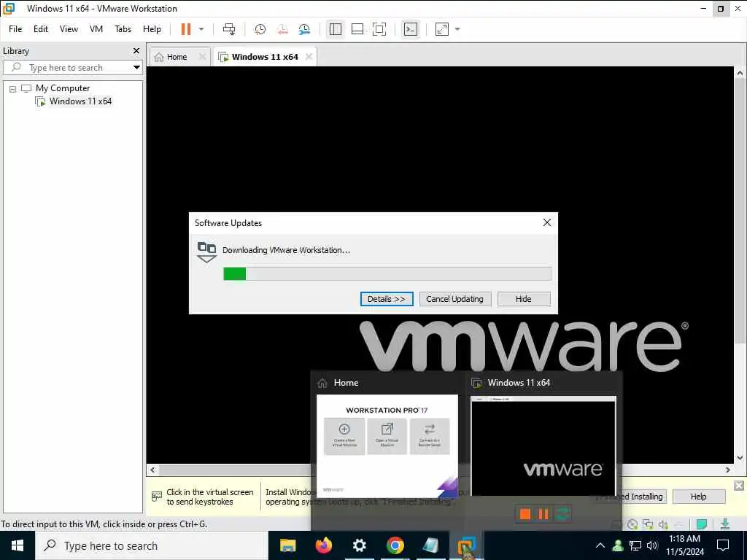Click the Send Ctrl+Alt+Del toolbar icon
747x560 pixels.
tap(229, 29)
